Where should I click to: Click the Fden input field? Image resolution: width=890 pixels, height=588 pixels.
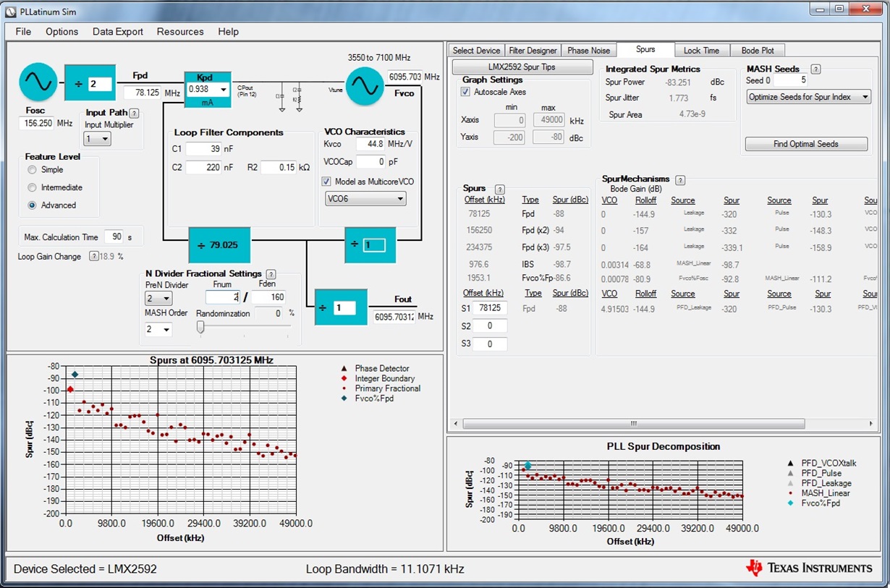click(268, 297)
